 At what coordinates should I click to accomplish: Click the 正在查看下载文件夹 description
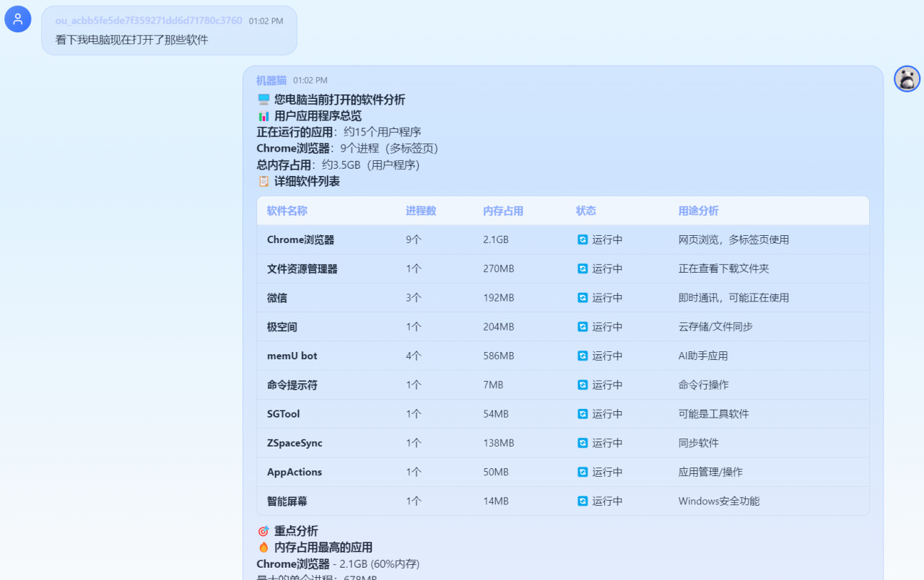[x=724, y=268]
